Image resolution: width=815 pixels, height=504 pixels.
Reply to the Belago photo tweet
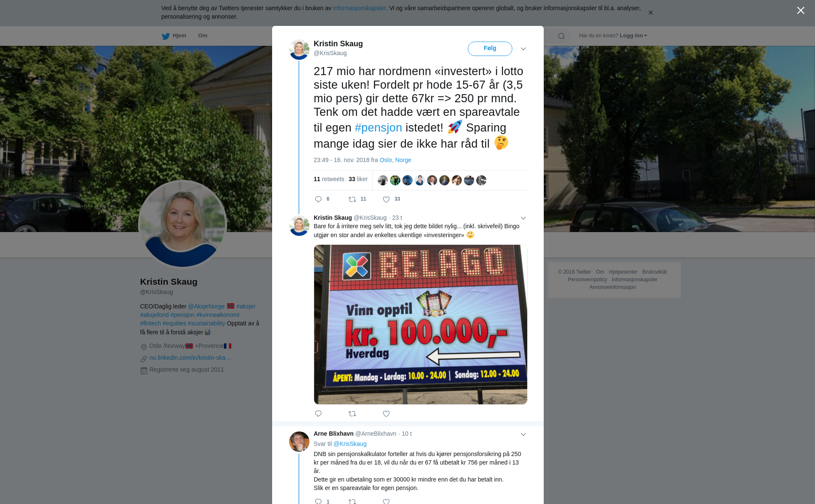[x=318, y=414]
